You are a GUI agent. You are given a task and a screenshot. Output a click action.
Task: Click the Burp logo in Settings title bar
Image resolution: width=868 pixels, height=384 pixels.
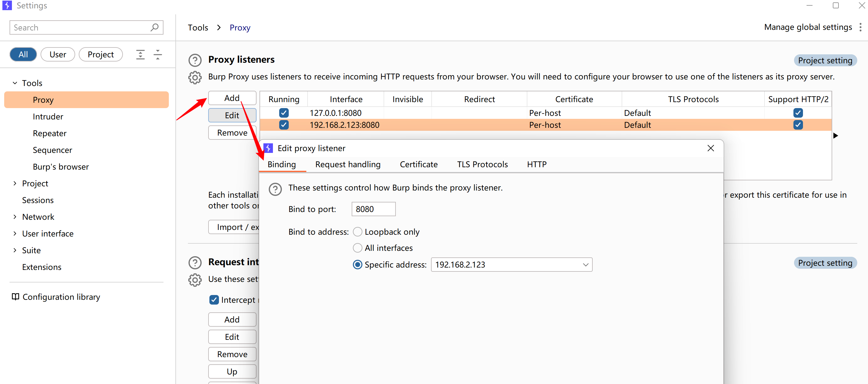point(7,5)
